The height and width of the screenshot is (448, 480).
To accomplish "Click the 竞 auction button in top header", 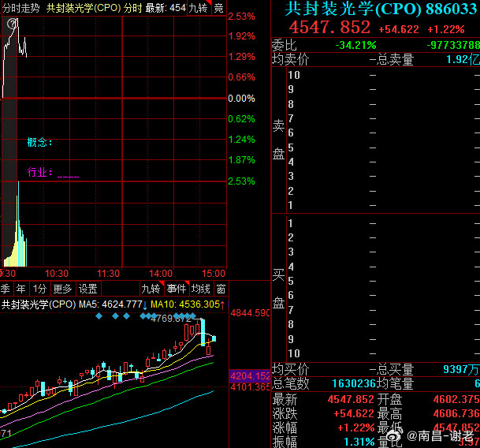I will point(219,8).
